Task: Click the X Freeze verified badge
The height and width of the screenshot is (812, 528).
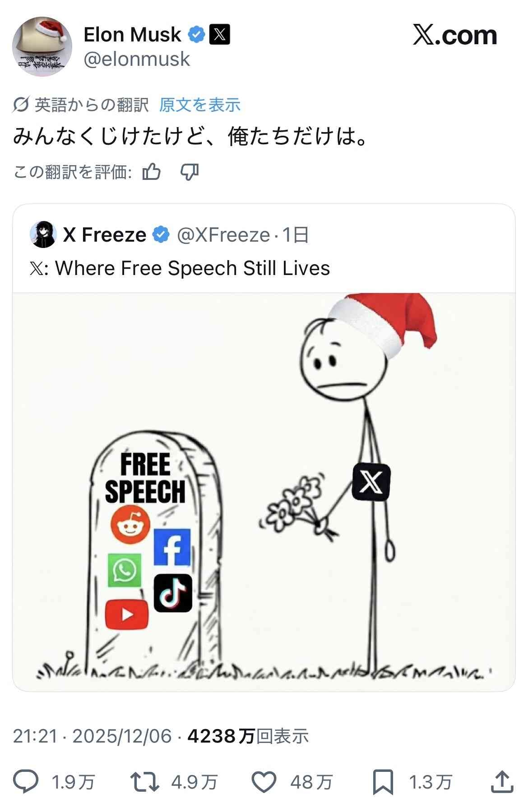Action: coord(161,235)
